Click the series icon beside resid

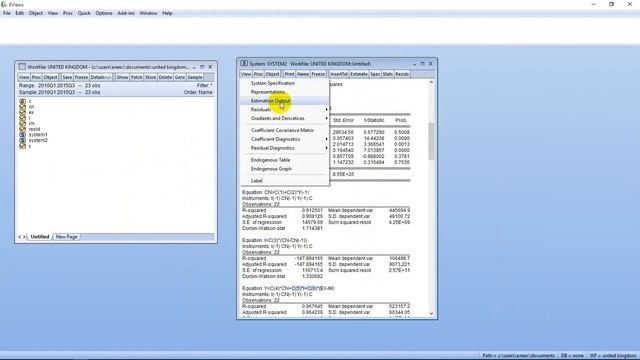[x=22, y=129]
